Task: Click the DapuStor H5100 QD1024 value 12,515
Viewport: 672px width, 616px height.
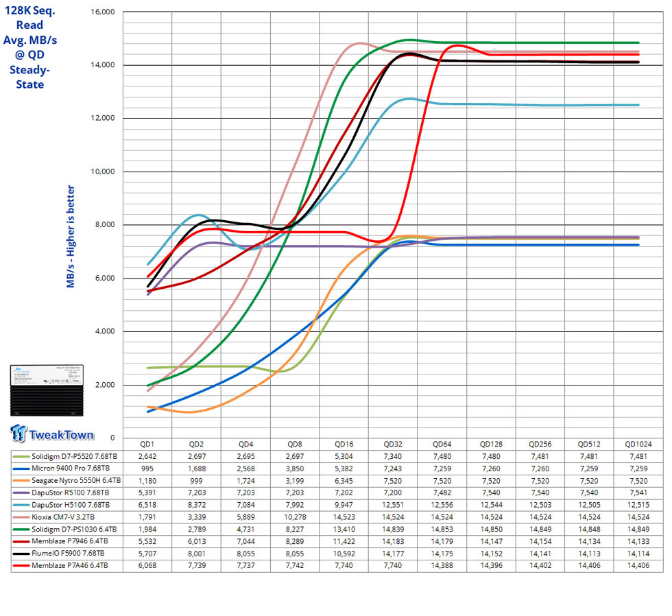Action: pyautogui.click(x=638, y=505)
